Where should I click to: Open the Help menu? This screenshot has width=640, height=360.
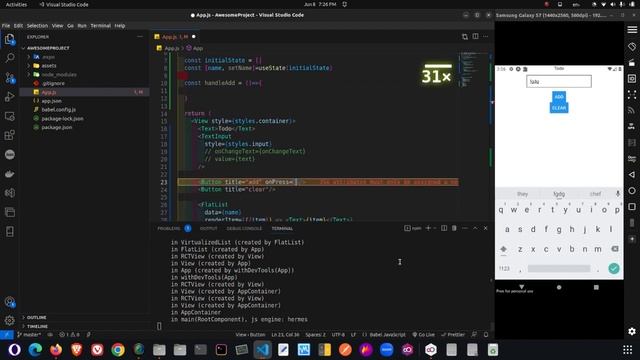120,26
